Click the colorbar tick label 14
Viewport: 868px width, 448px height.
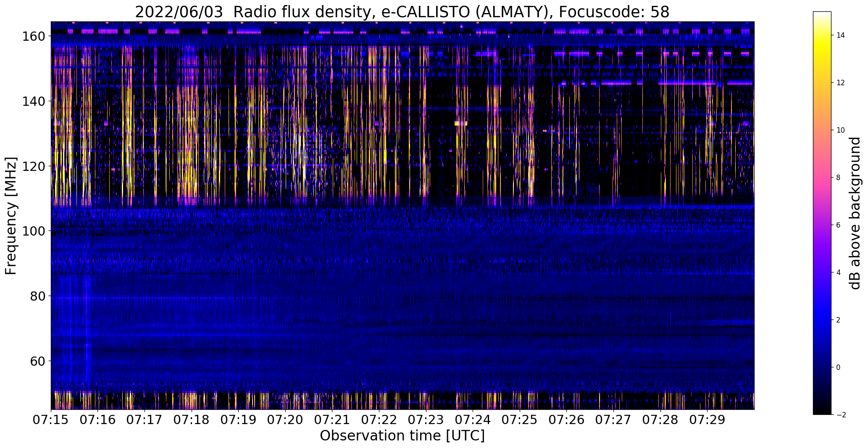point(841,35)
